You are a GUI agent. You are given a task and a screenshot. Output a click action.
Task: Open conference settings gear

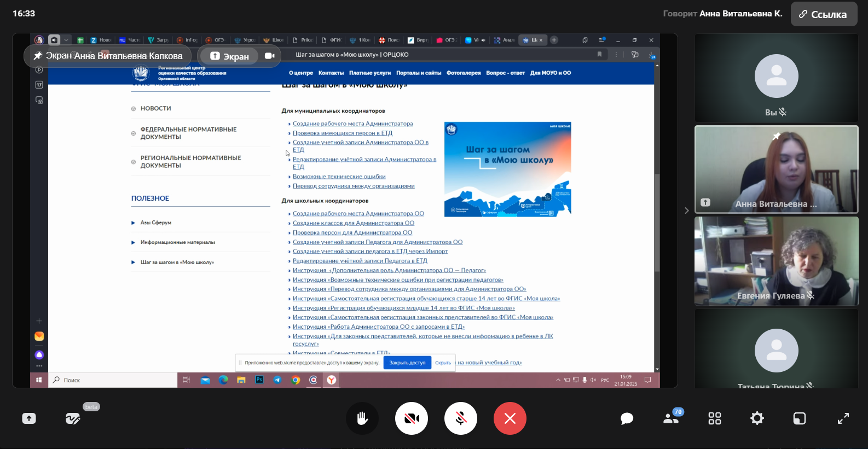coord(757,418)
